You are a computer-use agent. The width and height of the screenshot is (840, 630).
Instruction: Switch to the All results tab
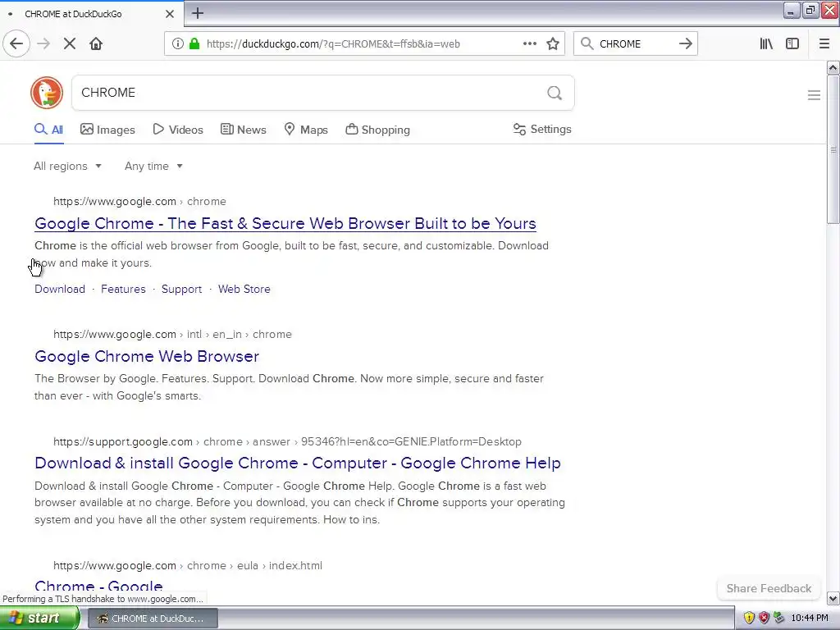coord(48,130)
